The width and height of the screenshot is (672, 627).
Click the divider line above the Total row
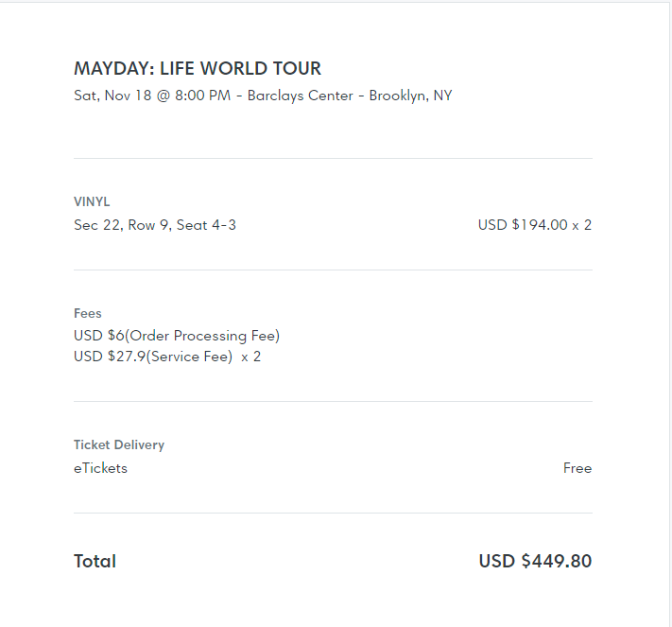[x=333, y=513]
